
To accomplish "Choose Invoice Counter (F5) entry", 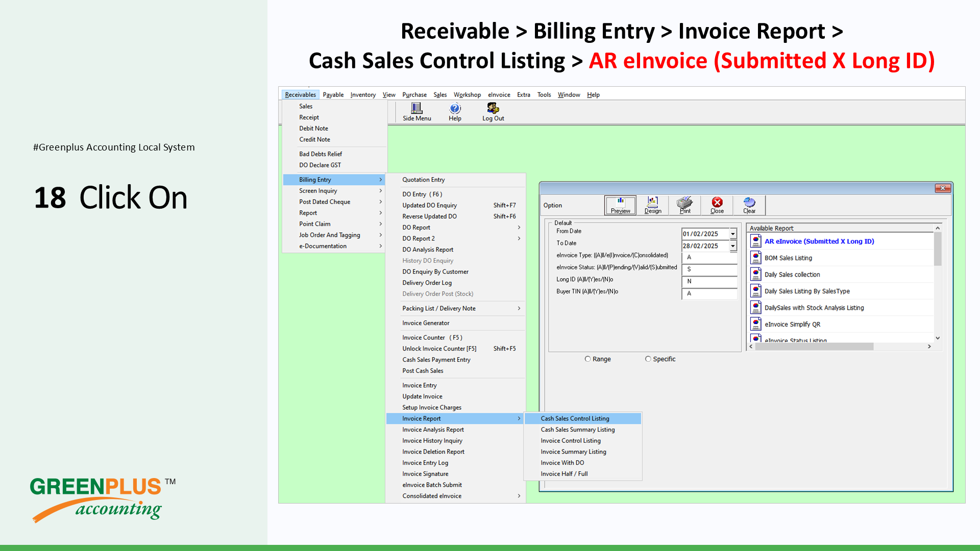I will [x=456, y=338].
